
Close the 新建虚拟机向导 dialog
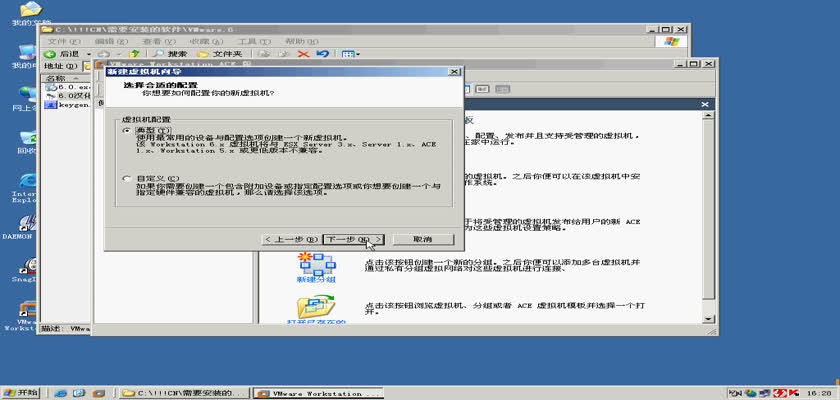454,71
